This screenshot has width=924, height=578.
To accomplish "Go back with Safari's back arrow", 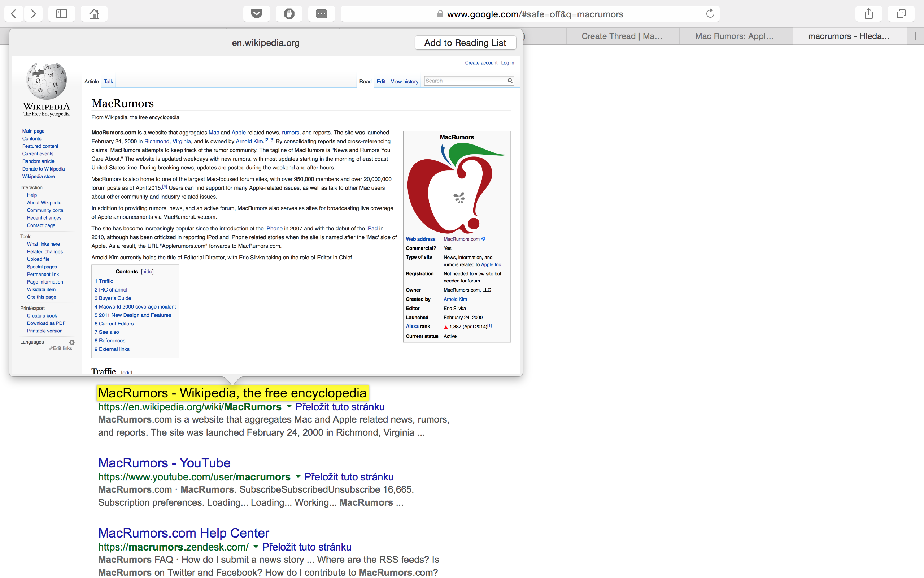I will [14, 14].
